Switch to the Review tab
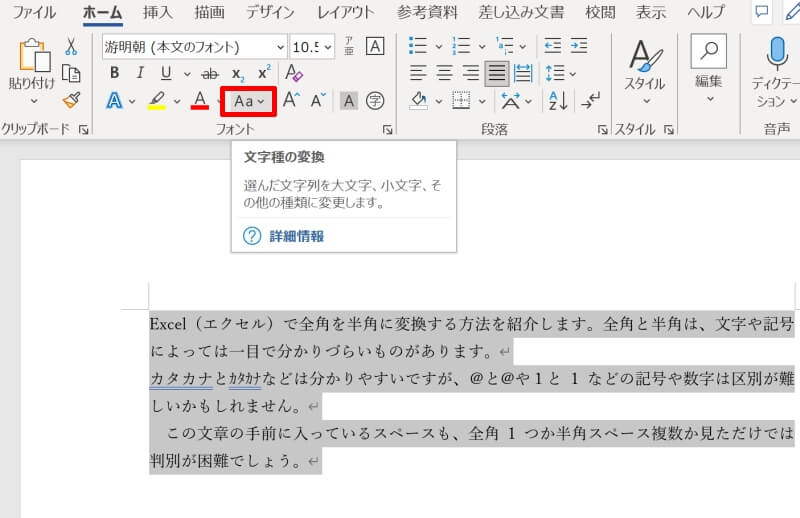Image resolution: width=800 pixels, height=518 pixels. 600,12
